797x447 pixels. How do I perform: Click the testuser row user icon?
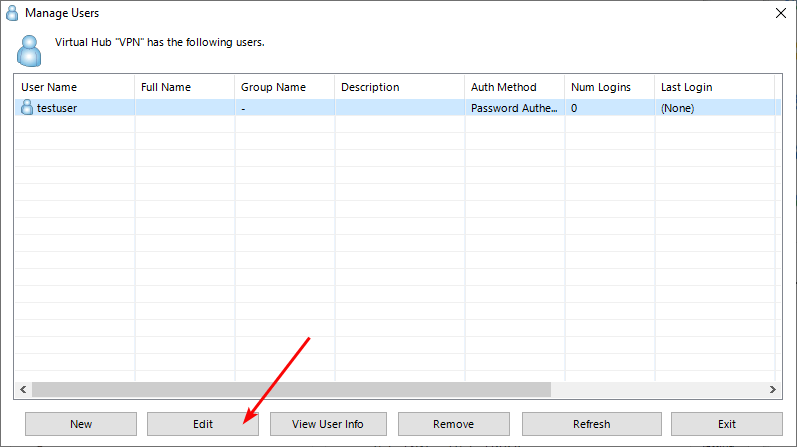27,108
